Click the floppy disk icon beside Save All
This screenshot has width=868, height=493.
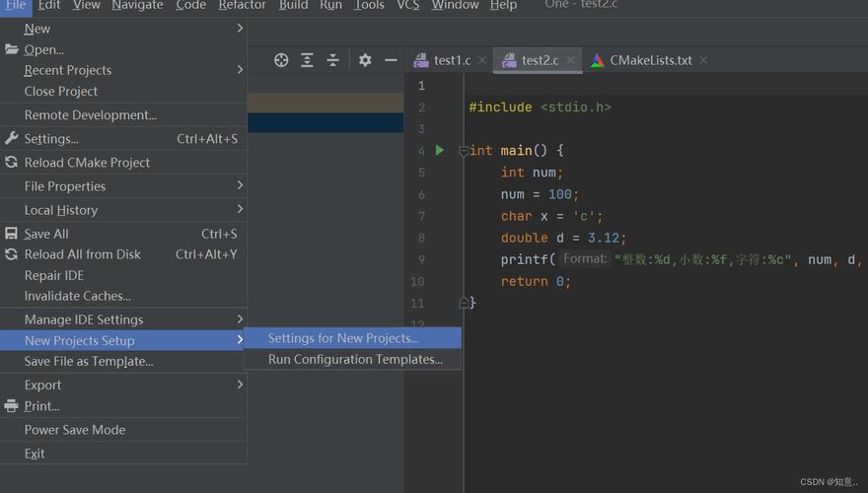11,233
